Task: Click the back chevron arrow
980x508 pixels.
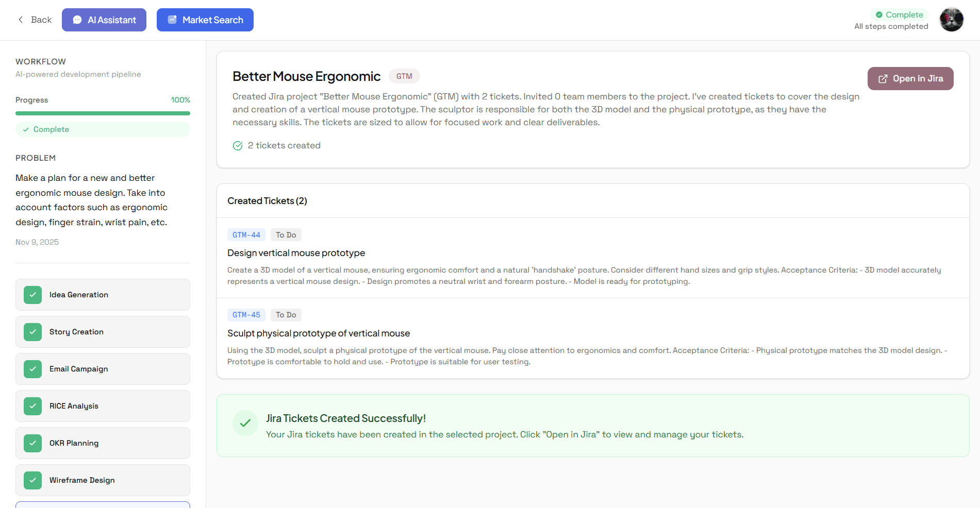Action: click(x=20, y=19)
